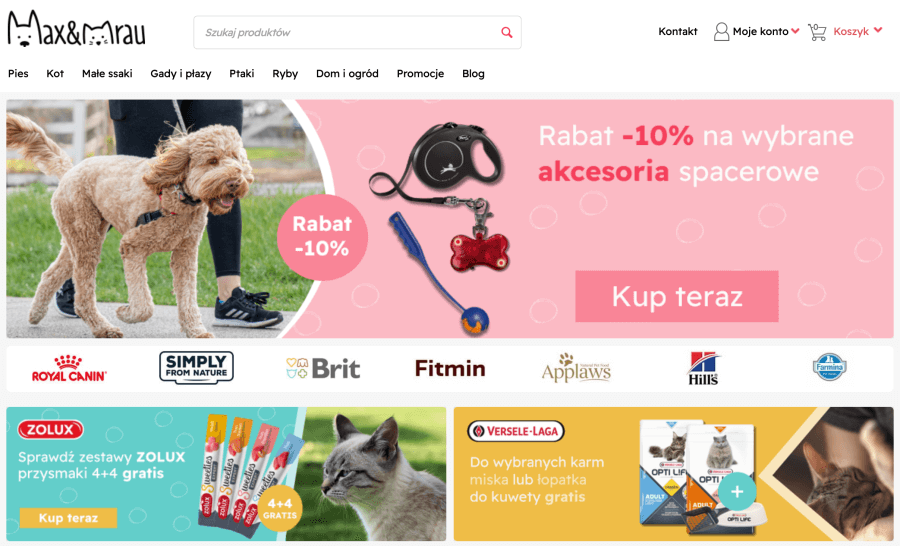Click Kup teraz on walking accessories banner

pyautogui.click(x=677, y=296)
